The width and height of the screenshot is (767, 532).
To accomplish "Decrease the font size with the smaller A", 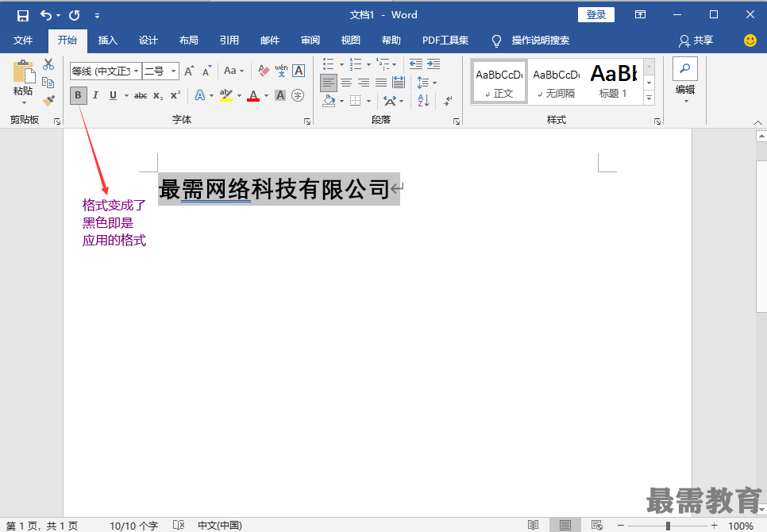I will point(207,71).
